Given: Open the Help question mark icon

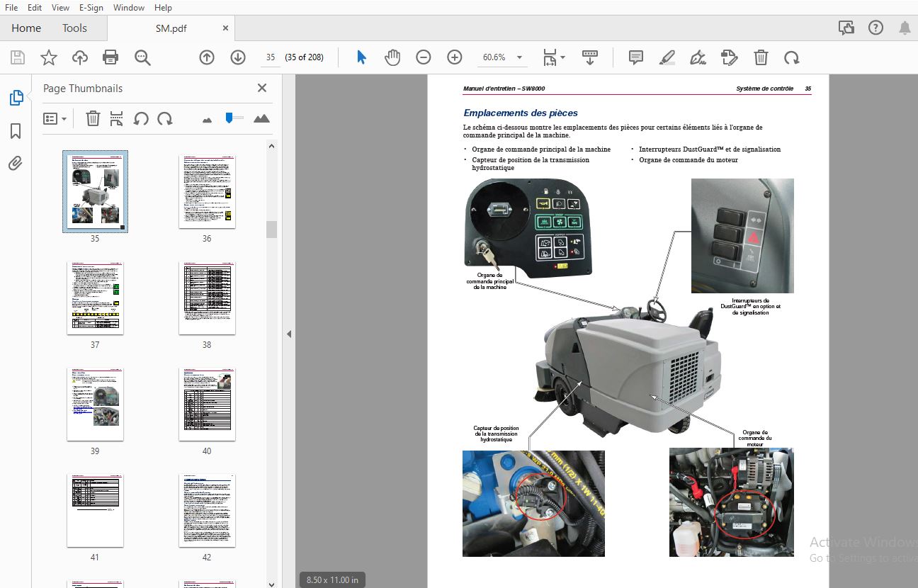Looking at the screenshot, I should click(x=875, y=28).
